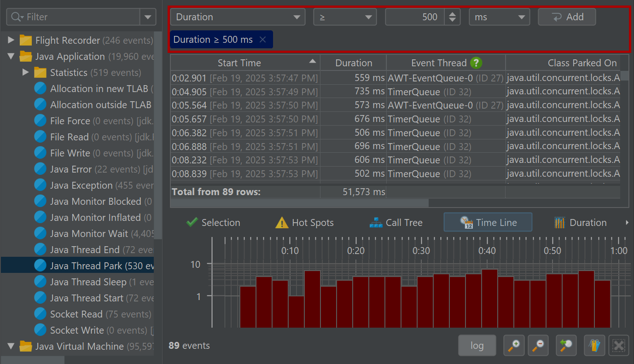Click the reset zoom magnifier with green arrow
Screen dimensions: 634x364
tap(566, 345)
